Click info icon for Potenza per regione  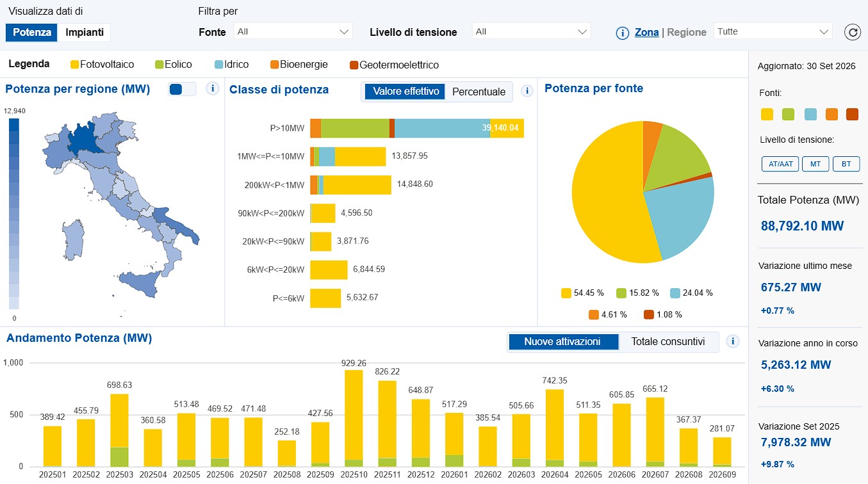(213, 89)
